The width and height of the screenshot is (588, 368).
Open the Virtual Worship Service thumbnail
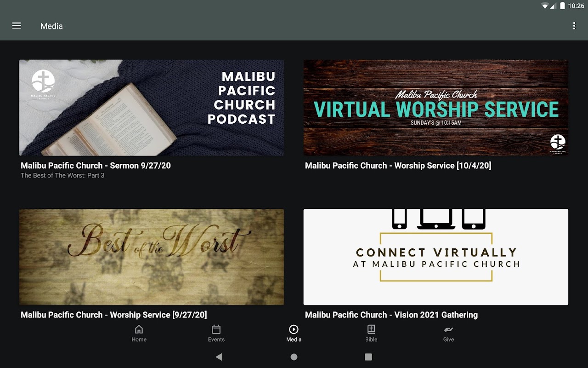point(436,108)
